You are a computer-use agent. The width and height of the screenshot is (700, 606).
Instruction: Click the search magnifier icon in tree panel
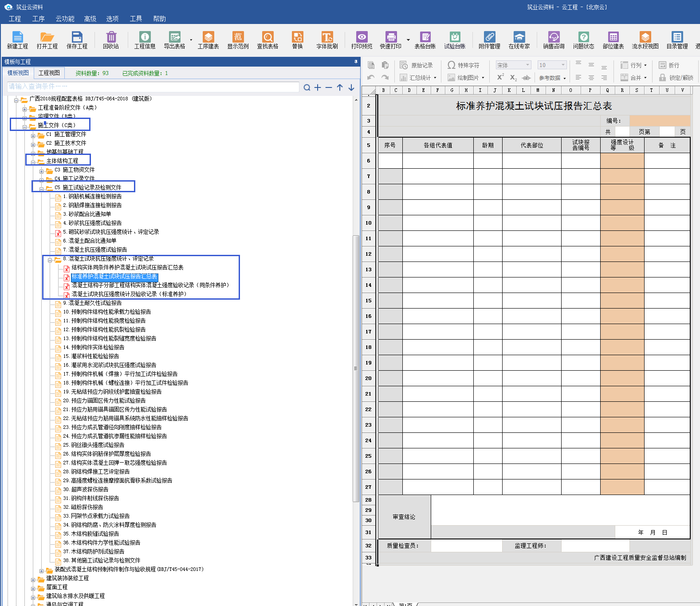(x=307, y=87)
